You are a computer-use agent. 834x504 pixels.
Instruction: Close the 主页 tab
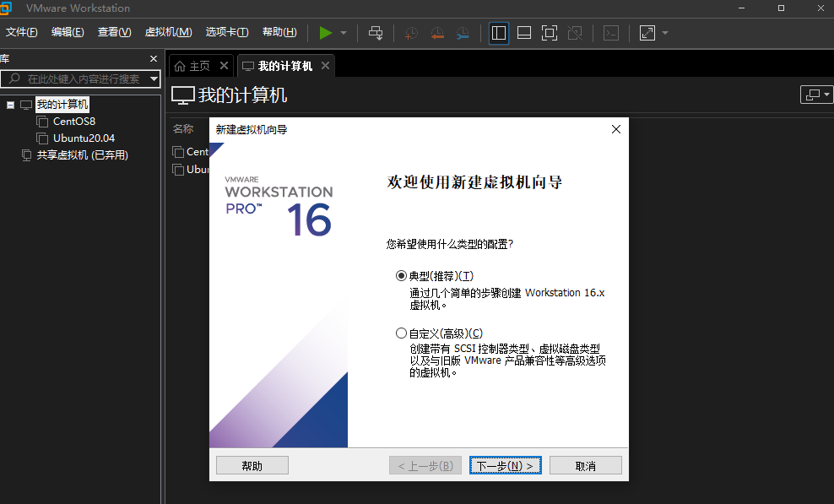224,66
